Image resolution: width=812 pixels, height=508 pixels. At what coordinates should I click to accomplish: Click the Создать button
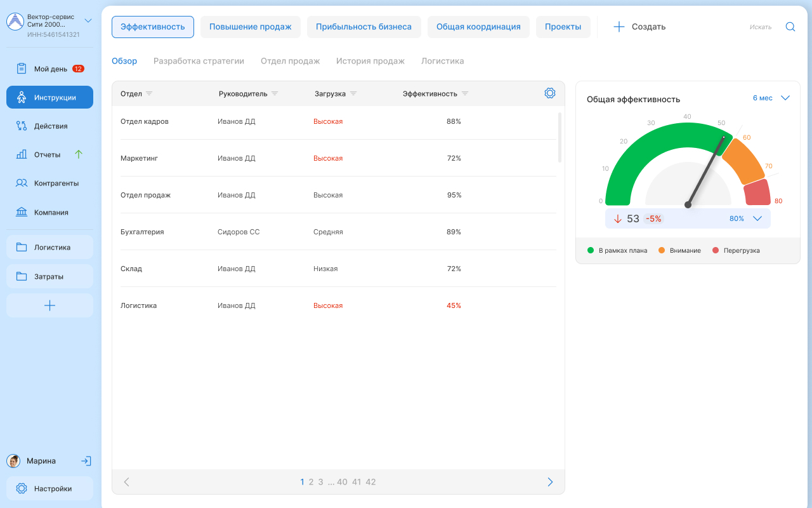point(639,27)
